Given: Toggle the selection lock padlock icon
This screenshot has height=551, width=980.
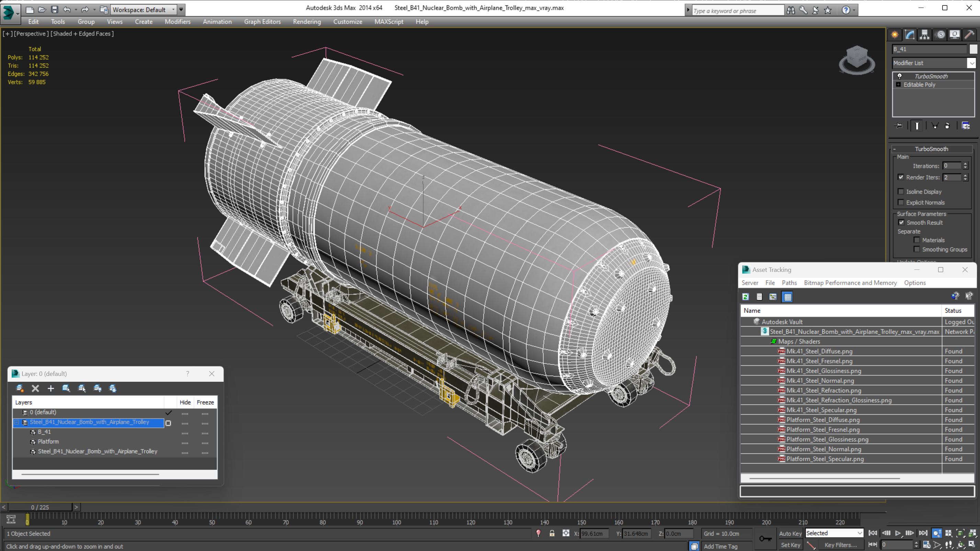Looking at the screenshot, I should click(552, 533).
